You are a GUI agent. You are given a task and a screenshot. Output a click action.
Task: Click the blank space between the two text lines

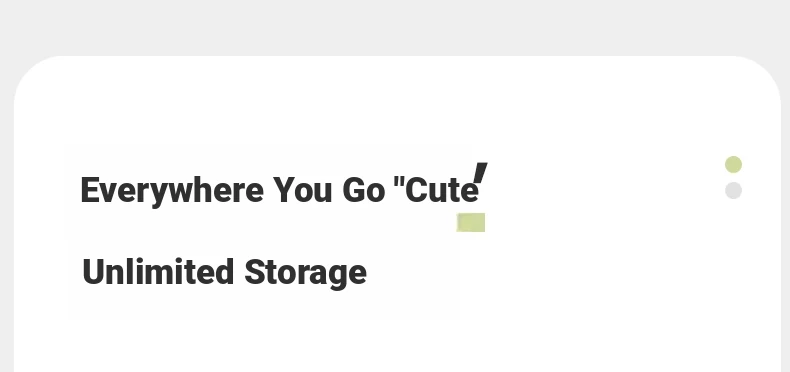[252, 232]
